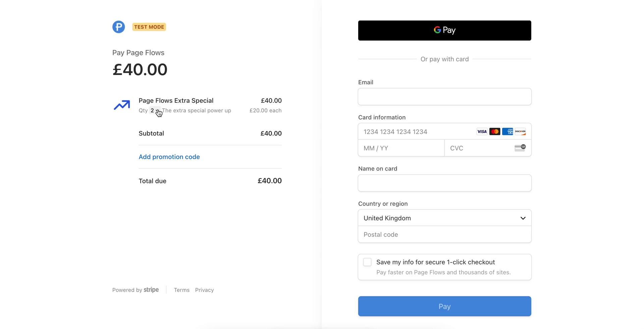Click the blue P merchant logo
The image size is (644, 329).
pos(118,27)
